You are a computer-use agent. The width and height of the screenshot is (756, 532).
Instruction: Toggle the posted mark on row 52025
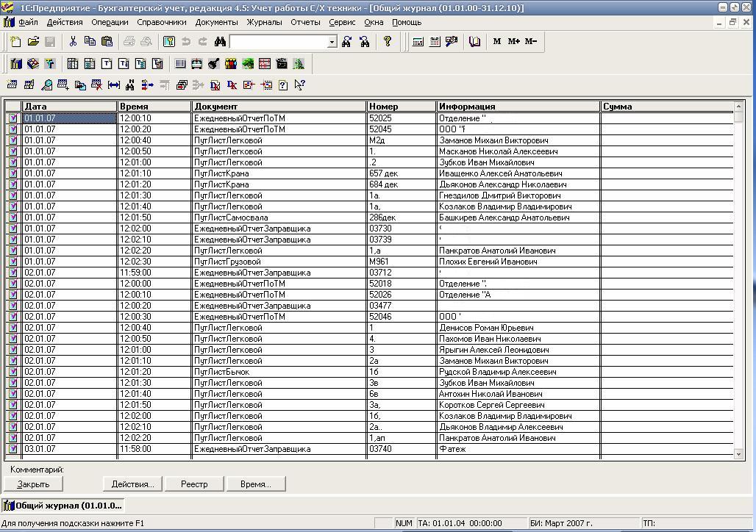pos(13,118)
